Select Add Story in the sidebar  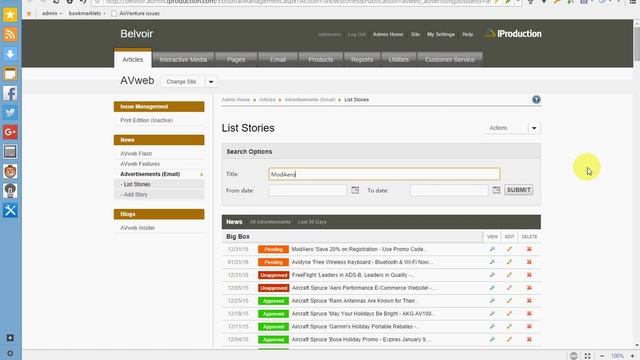pyautogui.click(x=134, y=195)
